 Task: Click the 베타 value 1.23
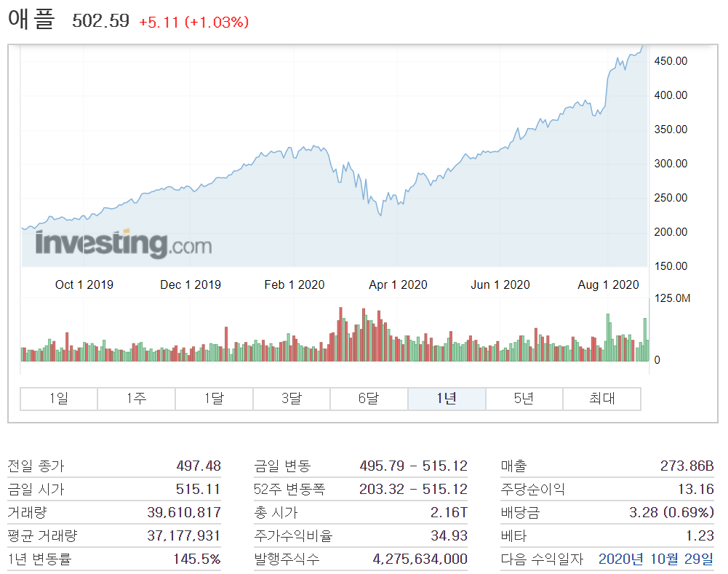700,535
